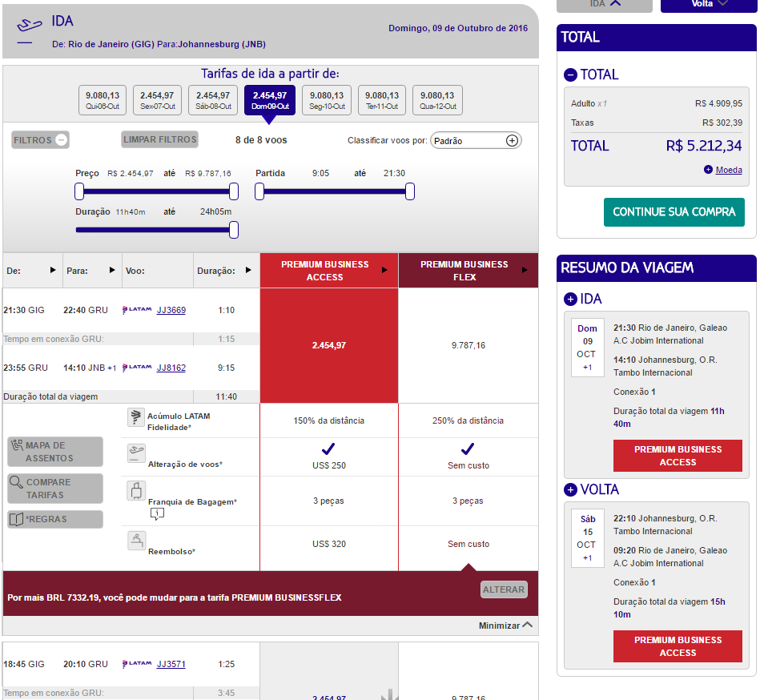
Task: Click the Acúmulo LATAM Fidelidade icon
Action: [x=135, y=417]
